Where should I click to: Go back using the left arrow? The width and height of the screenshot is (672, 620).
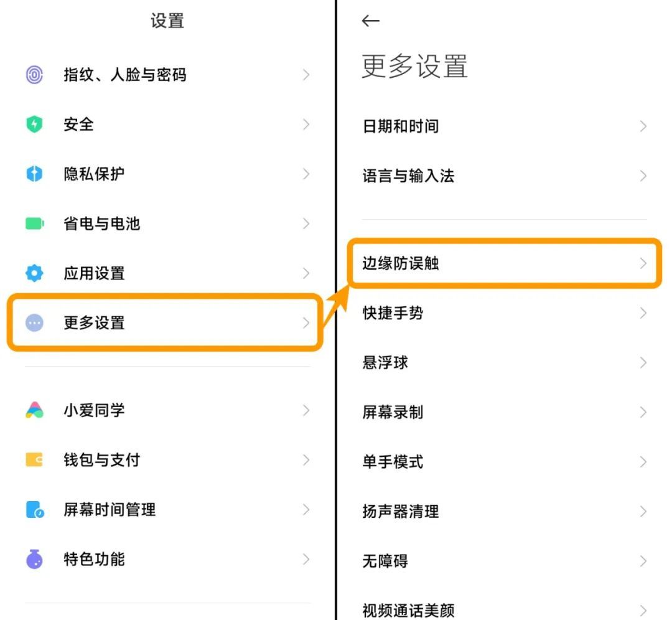coord(370,21)
